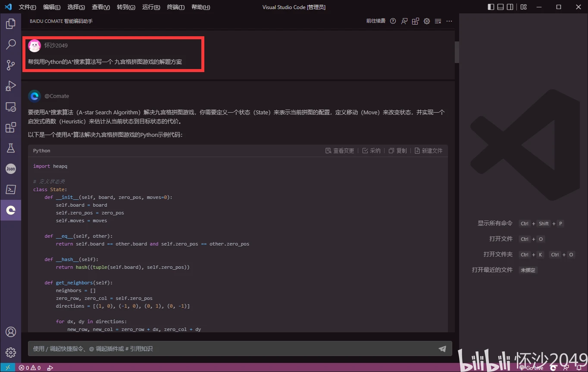Open the Json extension view
The image size is (588, 372).
(x=11, y=169)
